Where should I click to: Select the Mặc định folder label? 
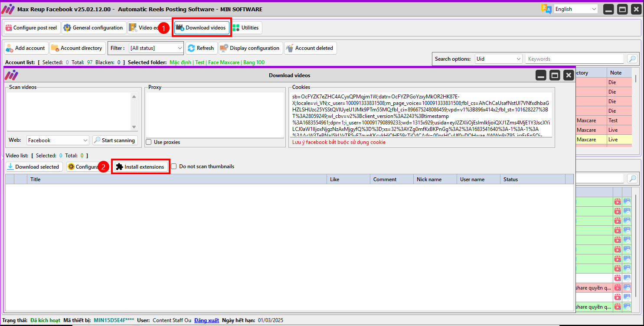coord(181,62)
